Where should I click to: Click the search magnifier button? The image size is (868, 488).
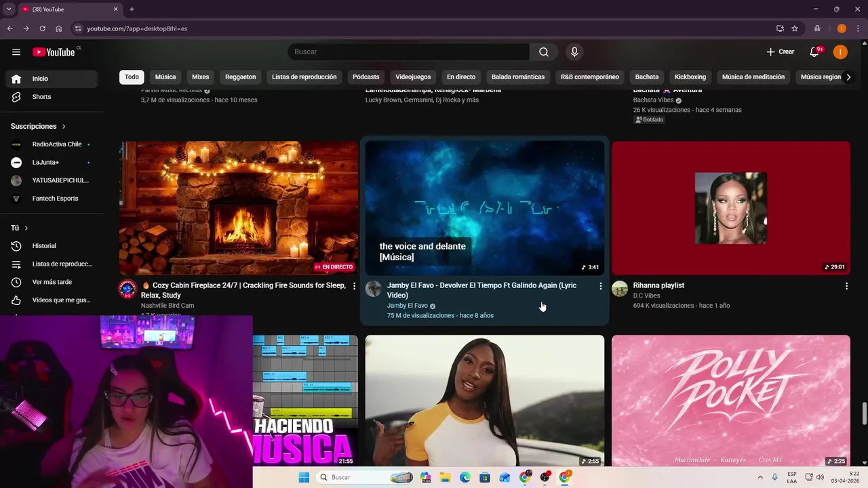coord(544,52)
